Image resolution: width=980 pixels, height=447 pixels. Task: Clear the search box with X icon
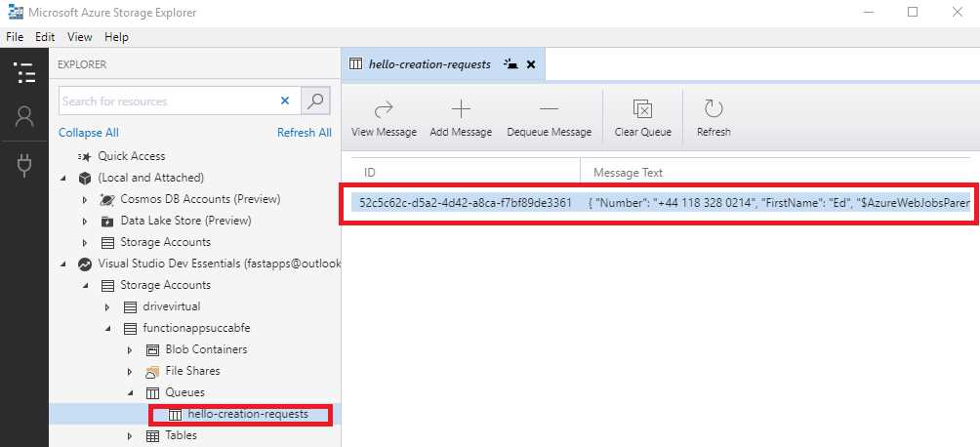[285, 101]
